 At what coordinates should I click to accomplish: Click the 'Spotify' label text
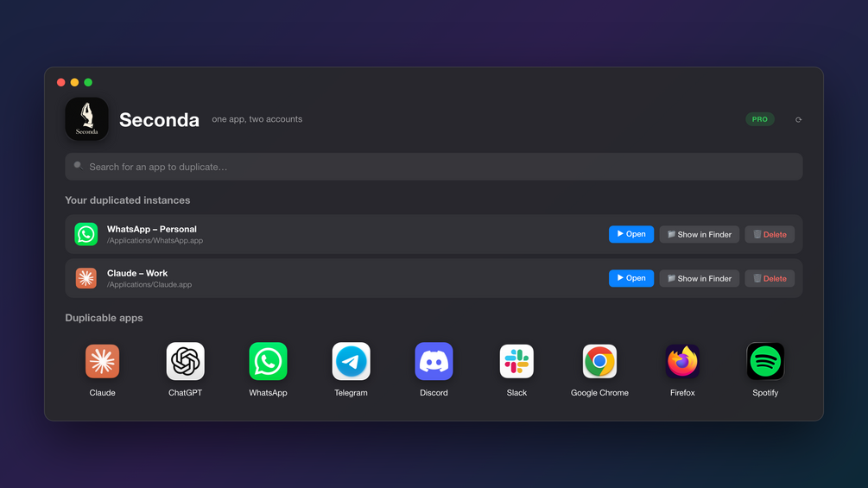(765, 393)
